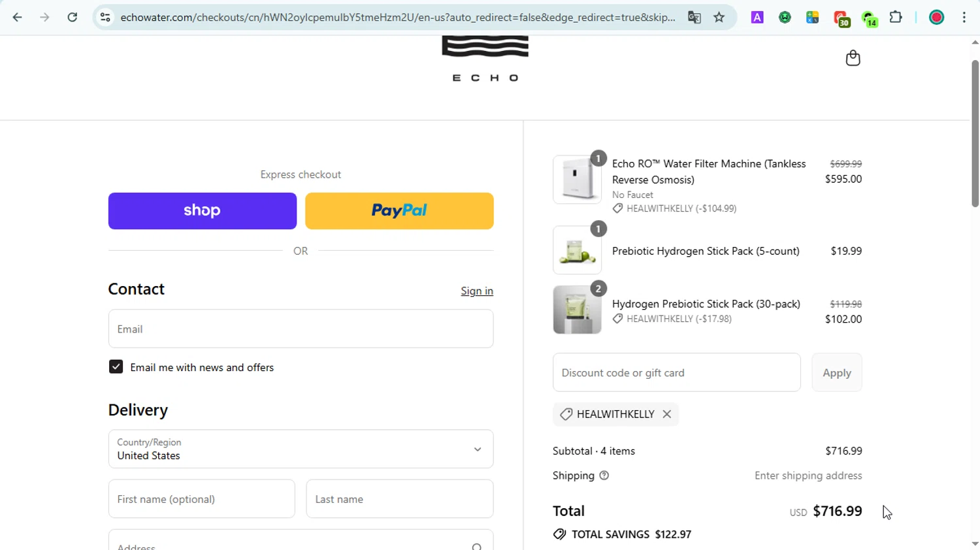Pay with PayPal express checkout
Viewport: 980px width, 550px height.
click(399, 211)
